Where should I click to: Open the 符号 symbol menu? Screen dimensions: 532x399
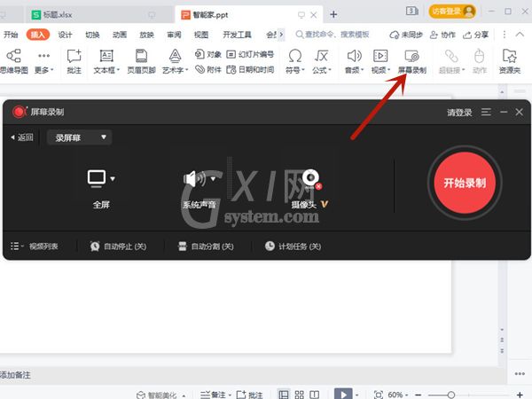coord(295,61)
